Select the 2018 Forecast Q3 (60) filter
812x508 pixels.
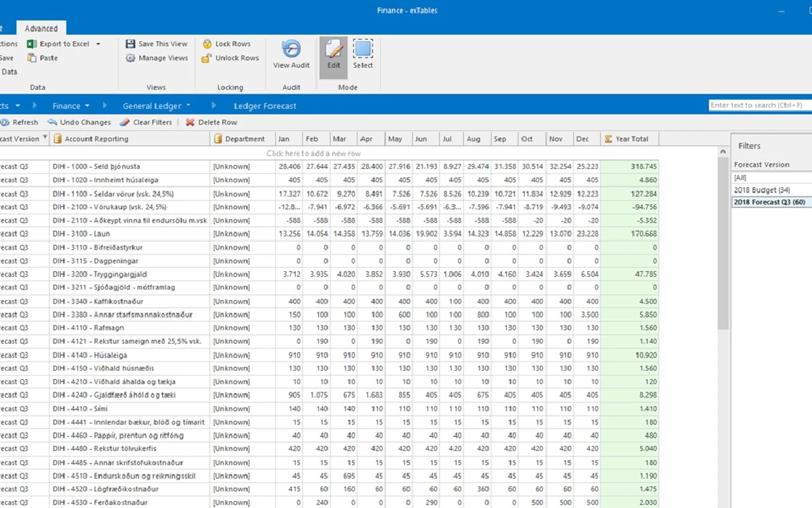click(771, 202)
